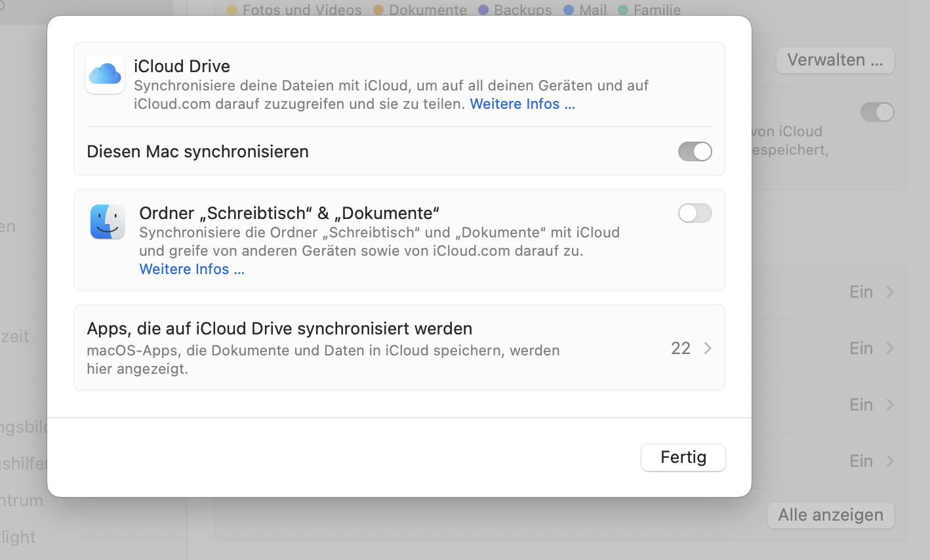
Task: Click the teal Familie legend dot
Action: 623,10
